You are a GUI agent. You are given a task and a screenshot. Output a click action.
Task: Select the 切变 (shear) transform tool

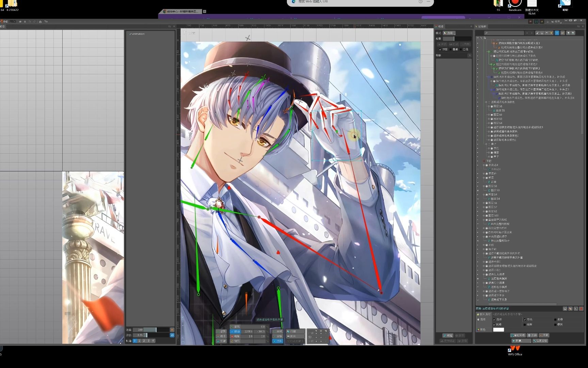point(235,341)
